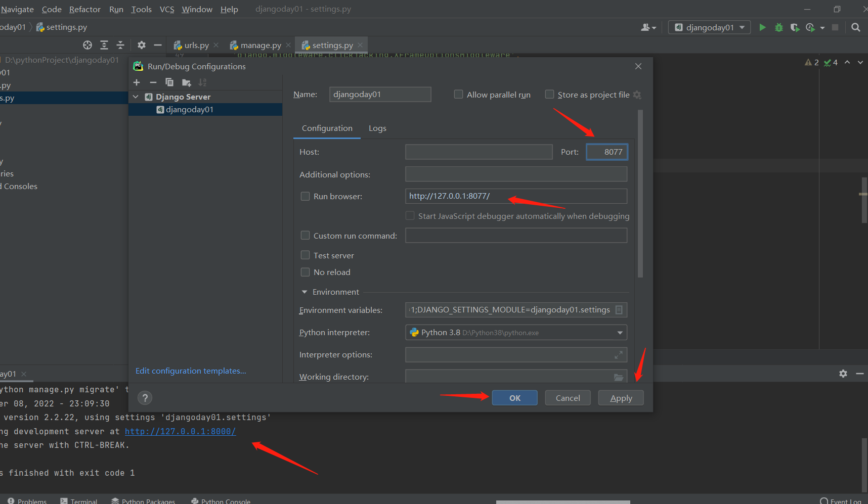Open the dropdown arrow next to the Profile icon
This screenshot has height=504, width=868.
point(822,28)
